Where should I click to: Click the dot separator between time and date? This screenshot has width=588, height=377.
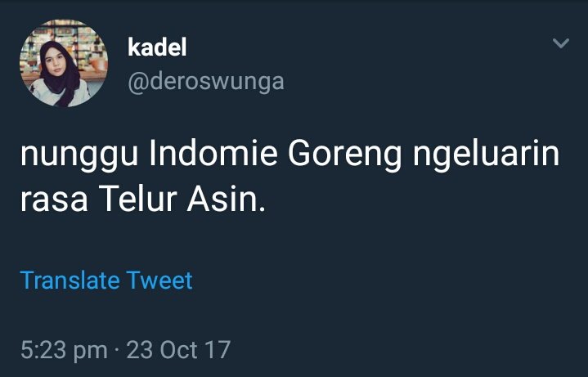(117, 351)
